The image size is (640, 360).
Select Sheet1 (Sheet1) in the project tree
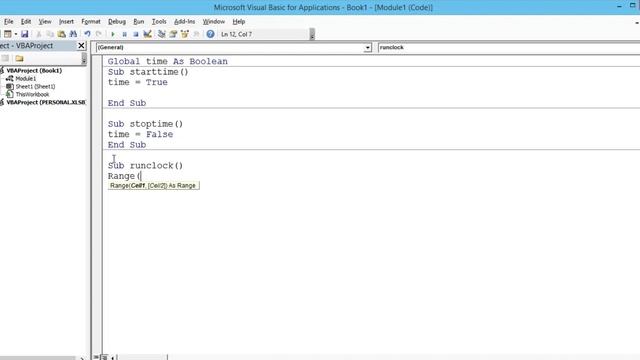[x=35, y=87]
